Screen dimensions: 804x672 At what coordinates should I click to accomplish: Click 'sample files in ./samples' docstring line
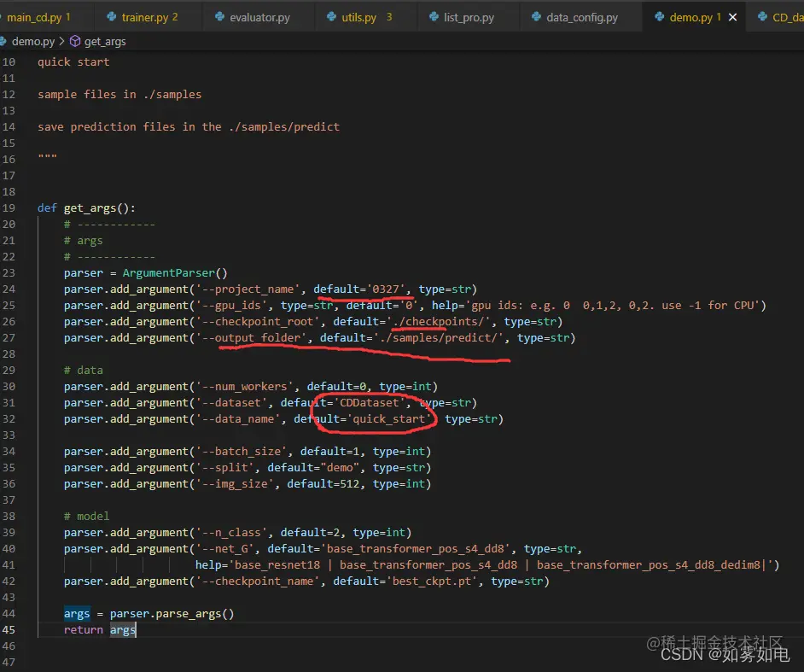(x=119, y=95)
